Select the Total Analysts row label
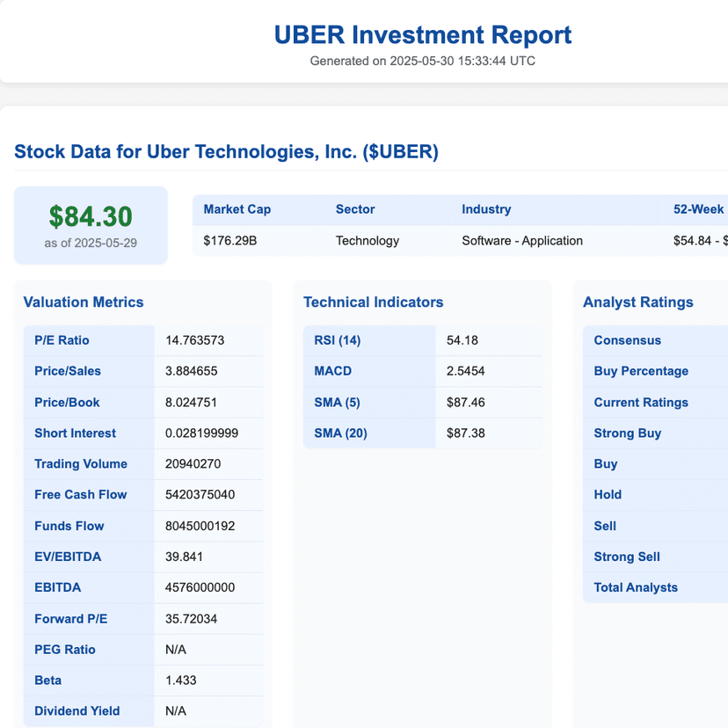The width and height of the screenshot is (728, 728). click(x=636, y=587)
